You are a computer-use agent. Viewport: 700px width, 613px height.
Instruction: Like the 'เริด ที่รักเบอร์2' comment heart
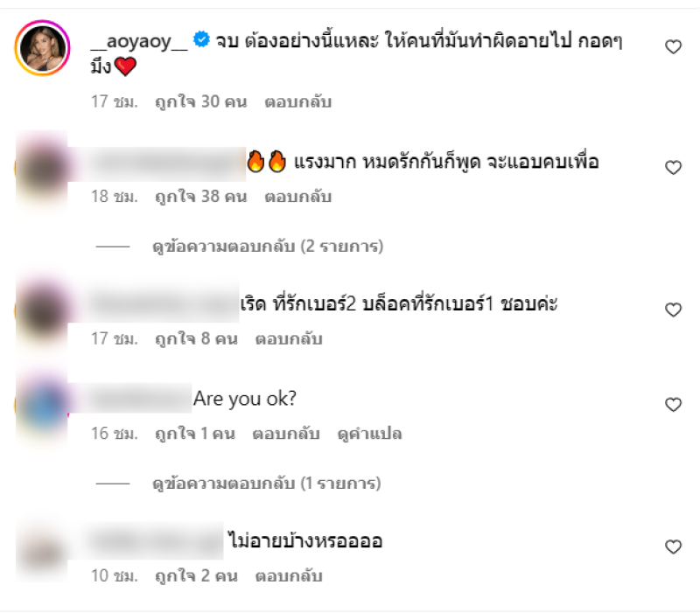[673, 310]
